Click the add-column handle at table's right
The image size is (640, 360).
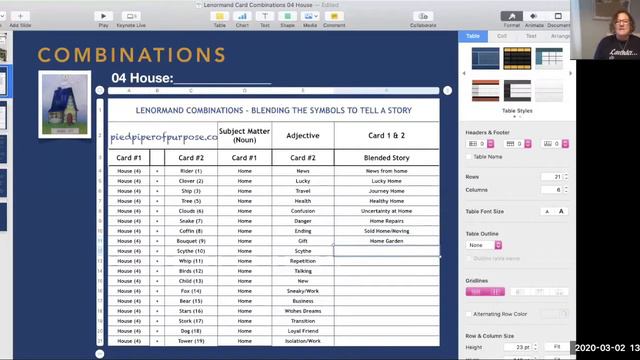447,90
